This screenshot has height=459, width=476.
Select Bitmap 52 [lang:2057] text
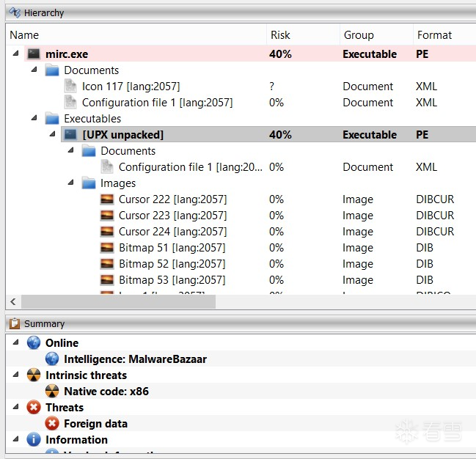tap(172, 264)
